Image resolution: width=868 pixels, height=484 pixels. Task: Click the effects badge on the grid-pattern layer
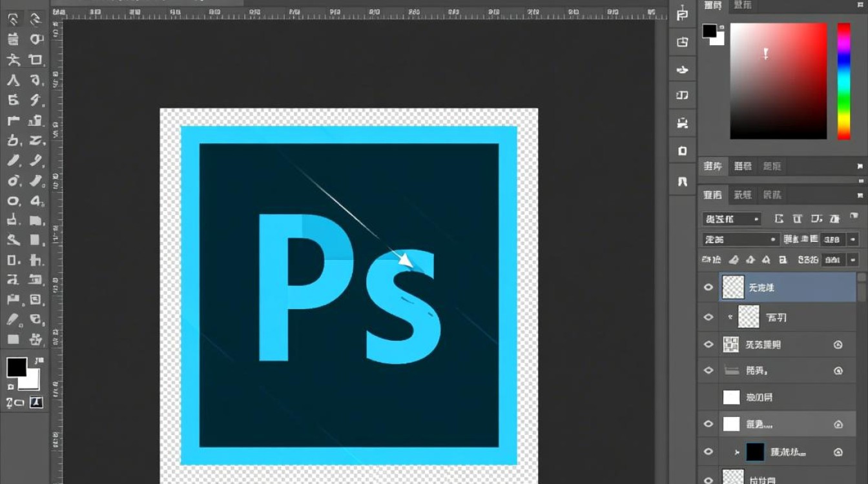tap(838, 345)
